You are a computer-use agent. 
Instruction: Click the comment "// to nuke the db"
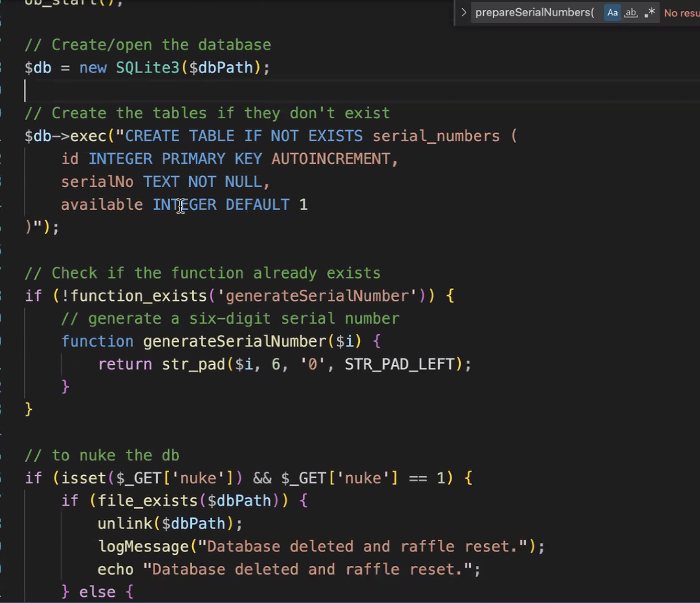click(102, 456)
